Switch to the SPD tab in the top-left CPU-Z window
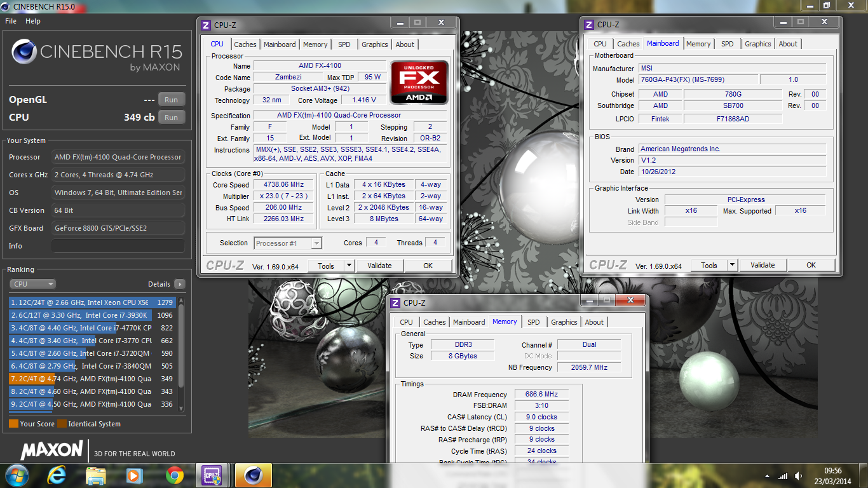 [344, 44]
